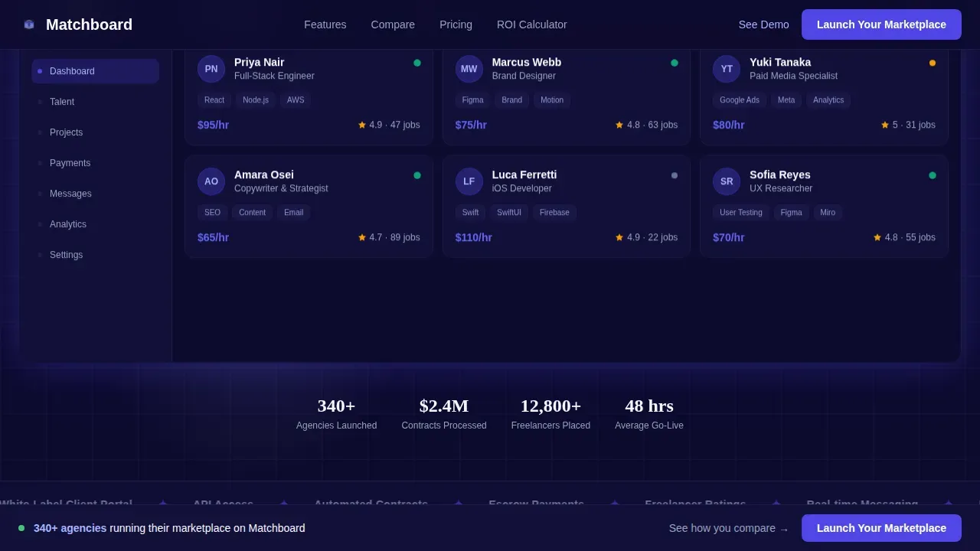This screenshot has height=551, width=980.
Task: Click Luca Ferretti's LF avatar
Action: [x=469, y=181]
